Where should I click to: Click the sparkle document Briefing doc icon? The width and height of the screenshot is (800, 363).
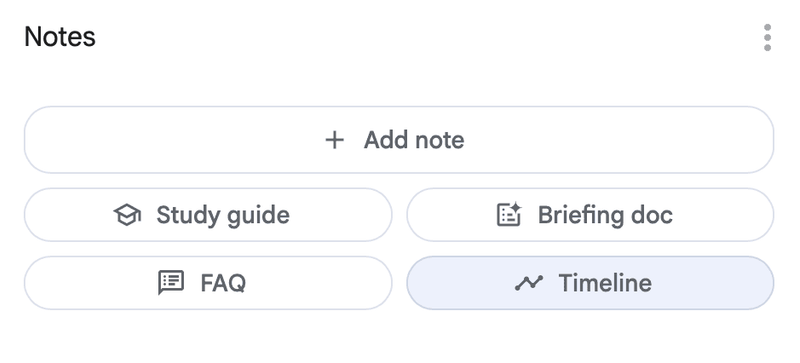(x=509, y=214)
